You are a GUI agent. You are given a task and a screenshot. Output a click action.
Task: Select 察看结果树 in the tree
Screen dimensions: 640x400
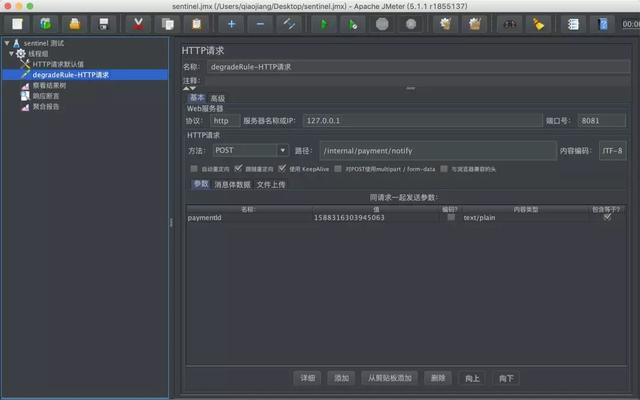[49, 85]
